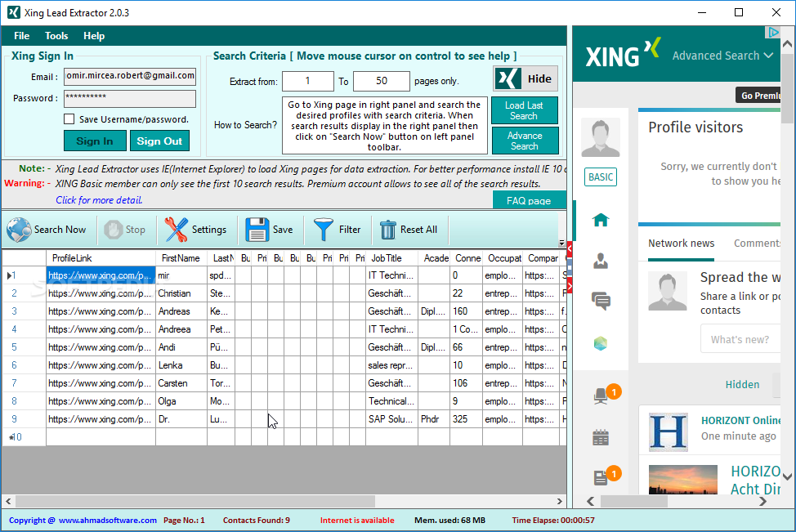Viewport: 796px width, 532px height.
Task: Click the 'Click for more detail' link
Action: click(x=99, y=200)
